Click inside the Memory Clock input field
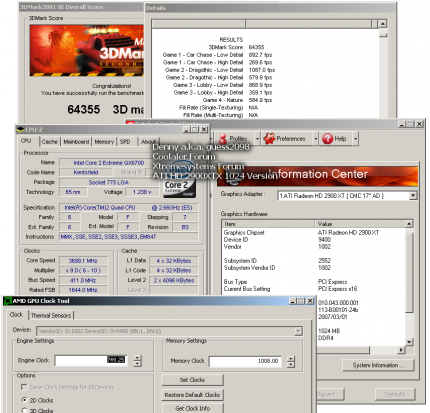Image resolution: width=430 pixels, height=413 pixels. point(245,361)
